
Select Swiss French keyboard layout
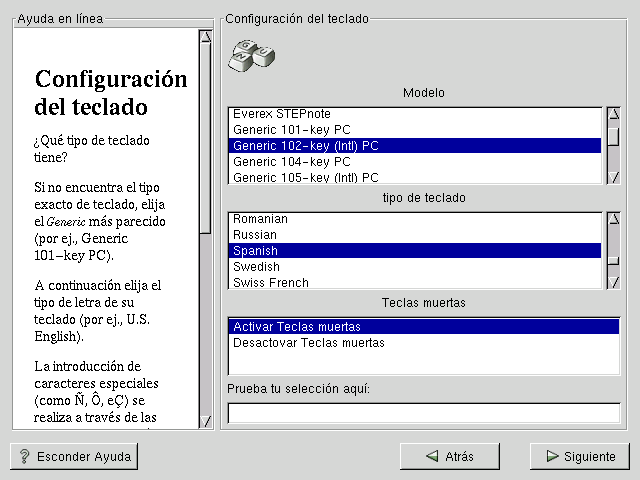(270, 283)
